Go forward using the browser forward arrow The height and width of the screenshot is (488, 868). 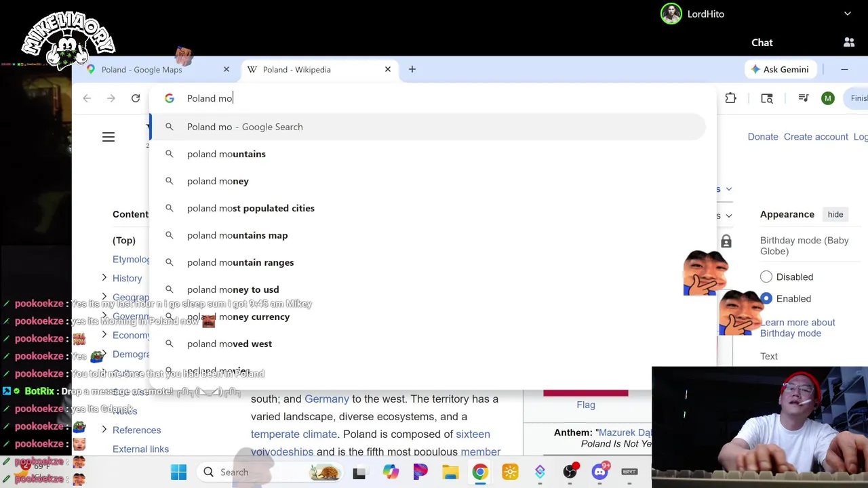coord(111,98)
